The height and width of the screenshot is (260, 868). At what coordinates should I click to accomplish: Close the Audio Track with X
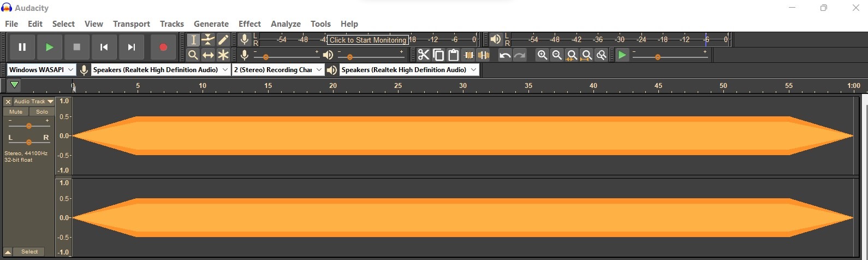[8, 102]
